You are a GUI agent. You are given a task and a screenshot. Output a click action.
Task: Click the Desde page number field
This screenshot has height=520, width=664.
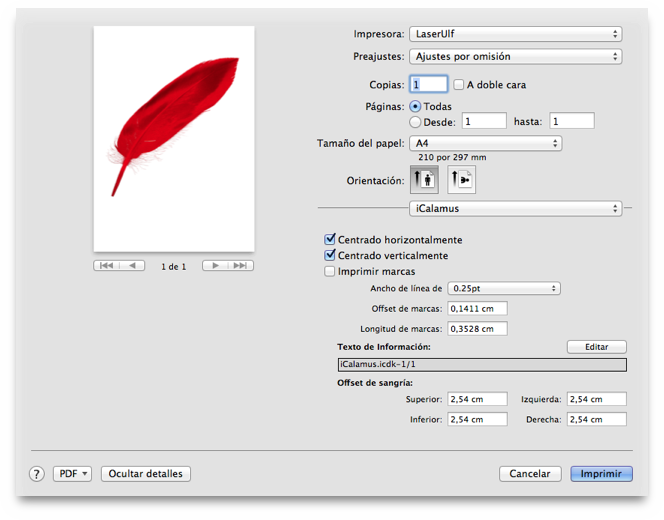484,121
